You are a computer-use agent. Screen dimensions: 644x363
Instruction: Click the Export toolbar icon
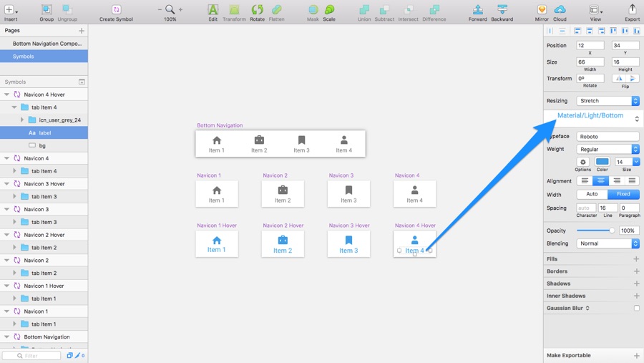632,12
